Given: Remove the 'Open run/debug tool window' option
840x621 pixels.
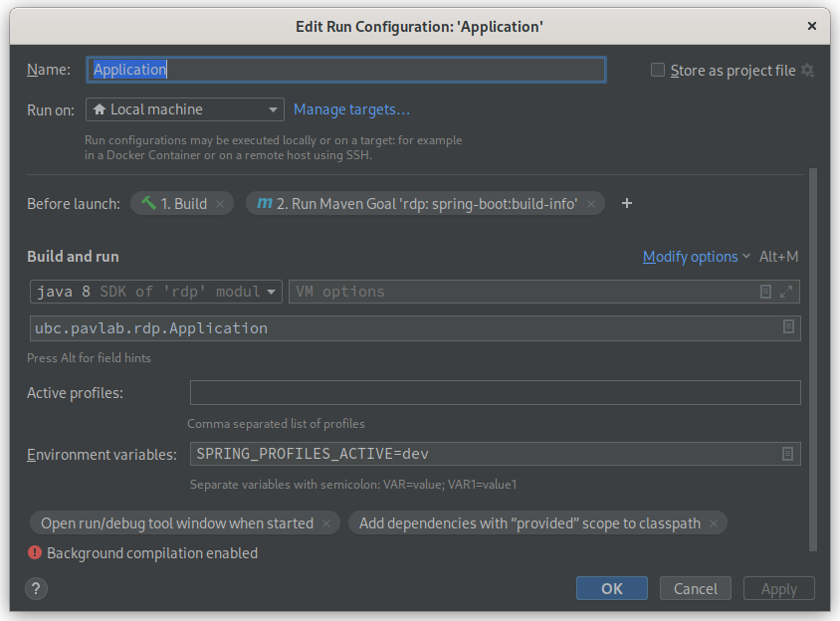Looking at the screenshot, I should coord(326,522).
